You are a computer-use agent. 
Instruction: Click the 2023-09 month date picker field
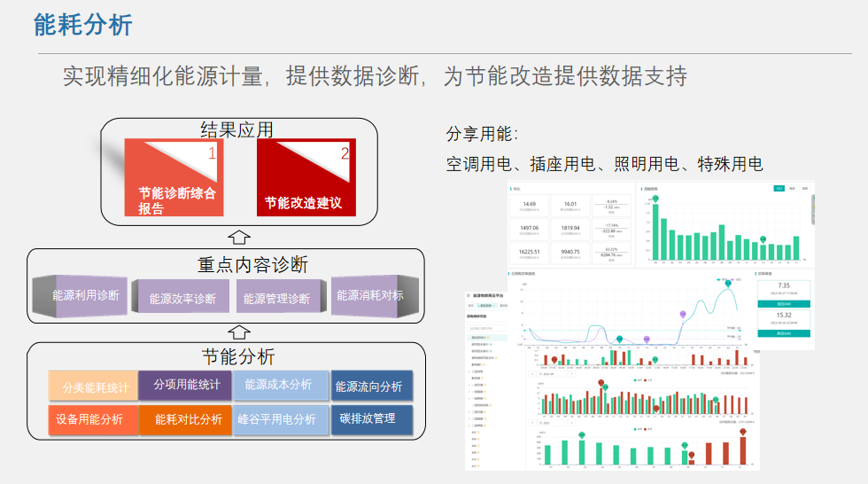[x=554, y=374]
